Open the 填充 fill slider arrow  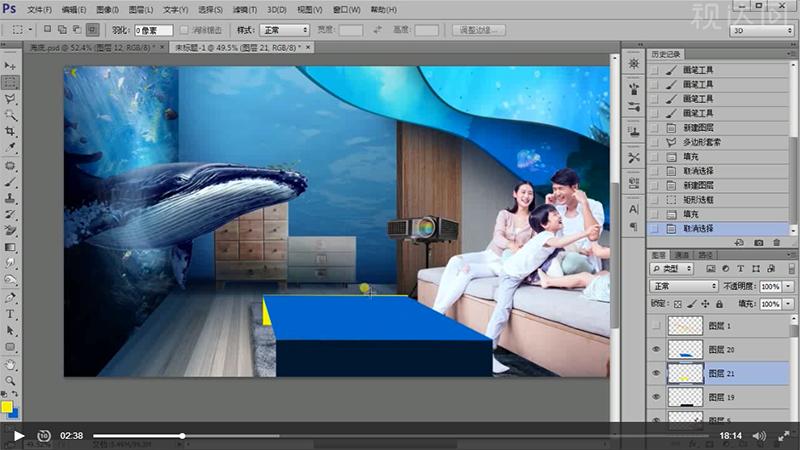point(789,304)
